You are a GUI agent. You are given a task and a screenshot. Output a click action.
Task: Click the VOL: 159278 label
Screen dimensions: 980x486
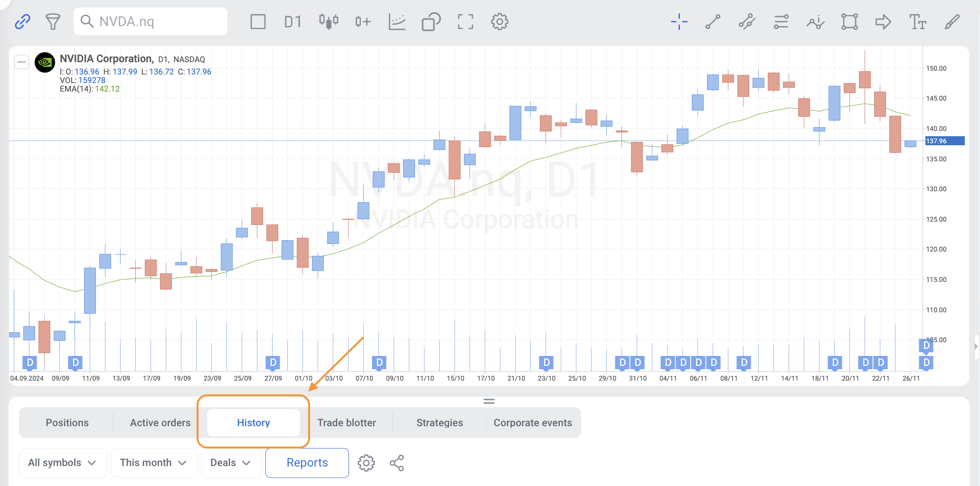pos(83,80)
